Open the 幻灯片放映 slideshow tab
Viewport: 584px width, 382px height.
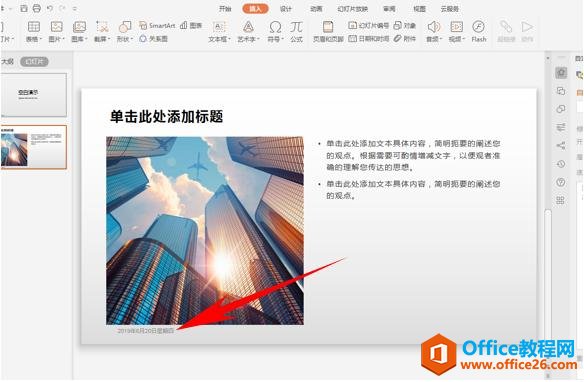352,9
